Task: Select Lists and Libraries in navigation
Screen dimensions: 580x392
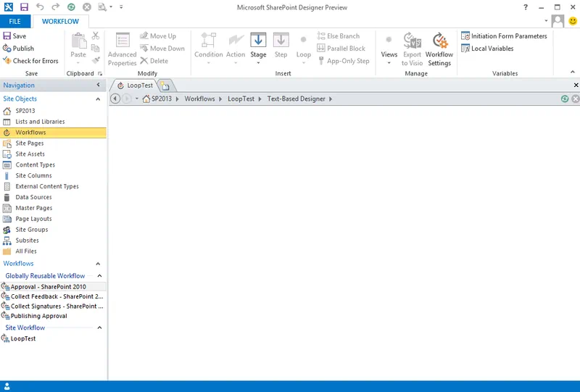Action: (x=40, y=122)
